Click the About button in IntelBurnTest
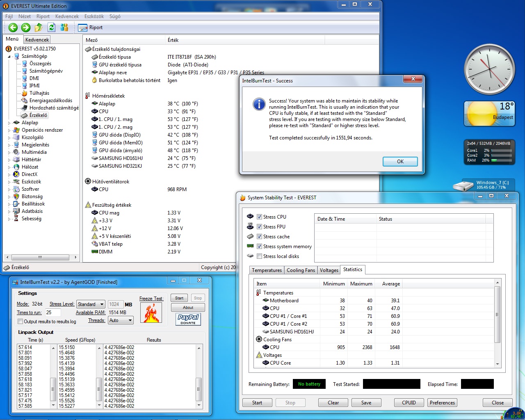 tap(188, 308)
